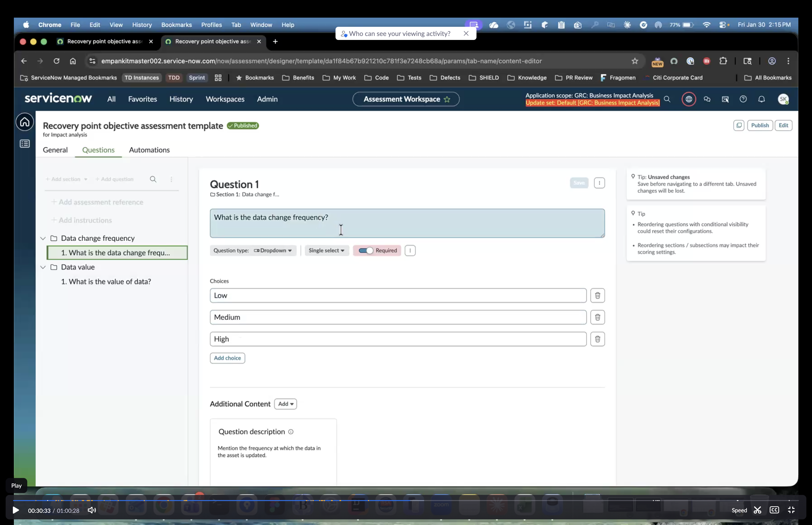Toggle the Required switch off

click(x=366, y=251)
